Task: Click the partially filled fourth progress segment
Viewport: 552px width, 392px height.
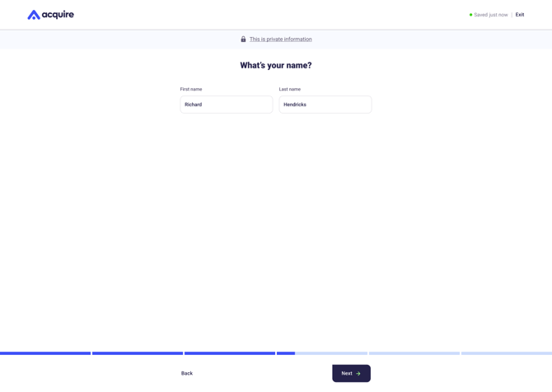Action: point(322,353)
